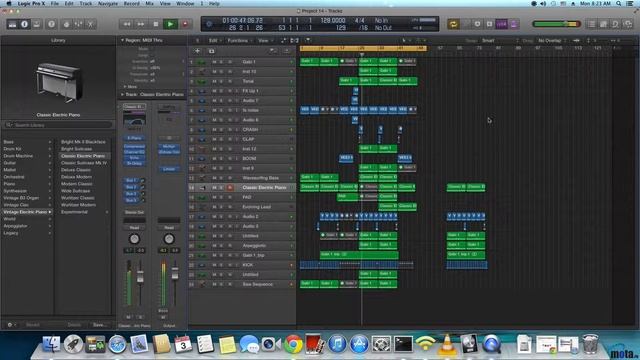
Task: Click the Rewind transport button
Action: [x=127, y=24]
